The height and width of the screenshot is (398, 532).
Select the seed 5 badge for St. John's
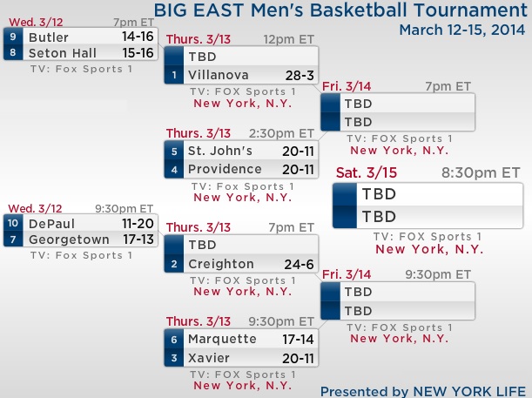tap(174, 152)
